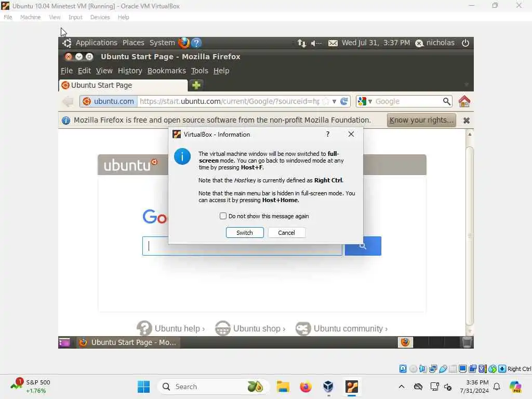
Task: Click the audio status indicator icon
Action: [423, 369]
